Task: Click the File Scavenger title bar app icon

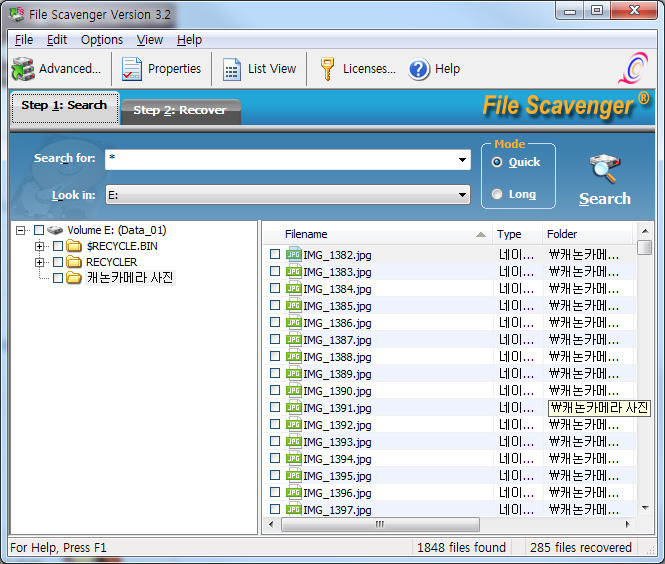Action: pos(17,14)
